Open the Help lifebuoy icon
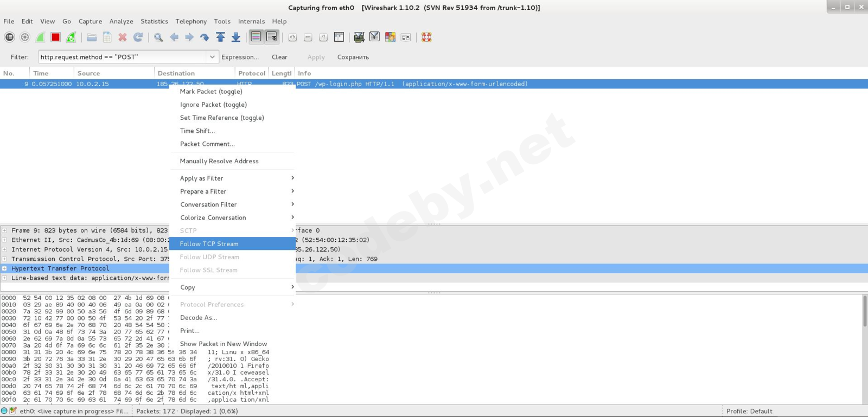 point(426,37)
